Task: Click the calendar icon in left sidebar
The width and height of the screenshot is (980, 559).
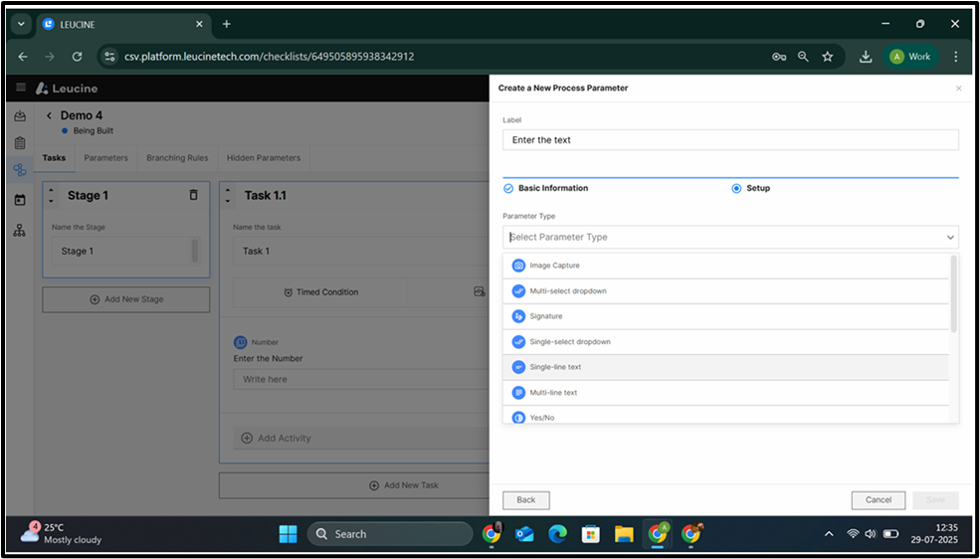Action: [20, 200]
